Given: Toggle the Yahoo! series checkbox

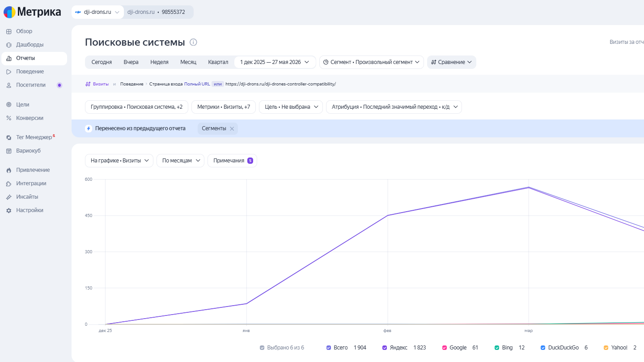Looking at the screenshot, I should pos(606,348).
